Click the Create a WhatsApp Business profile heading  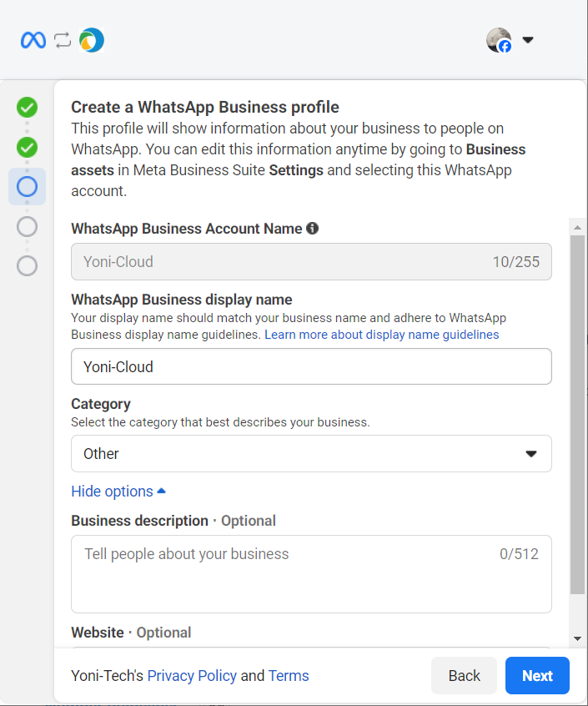[205, 107]
